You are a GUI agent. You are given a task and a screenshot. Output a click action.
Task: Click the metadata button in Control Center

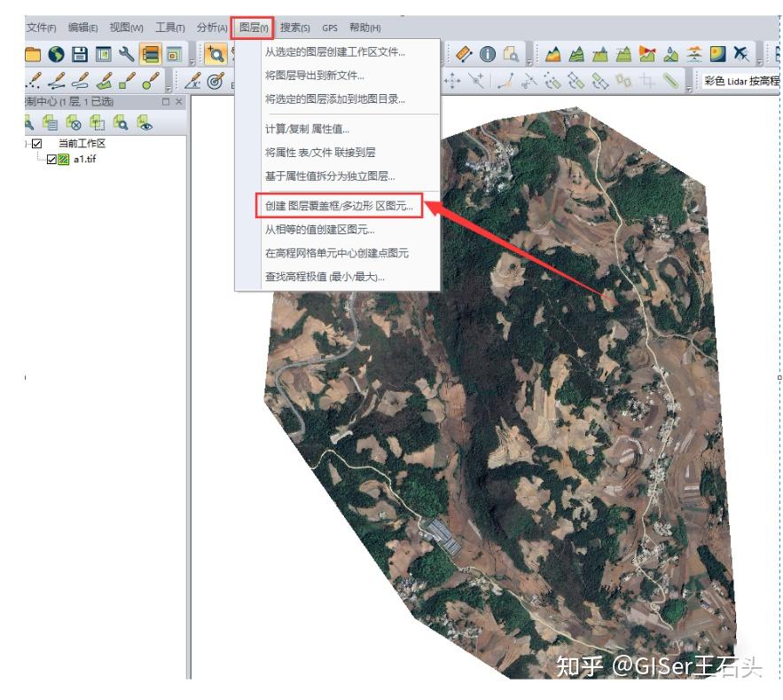tap(52, 124)
